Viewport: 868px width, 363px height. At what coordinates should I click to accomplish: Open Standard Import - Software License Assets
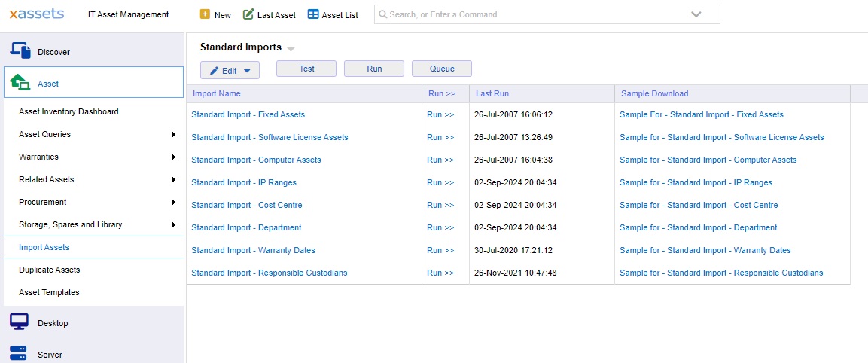point(270,137)
